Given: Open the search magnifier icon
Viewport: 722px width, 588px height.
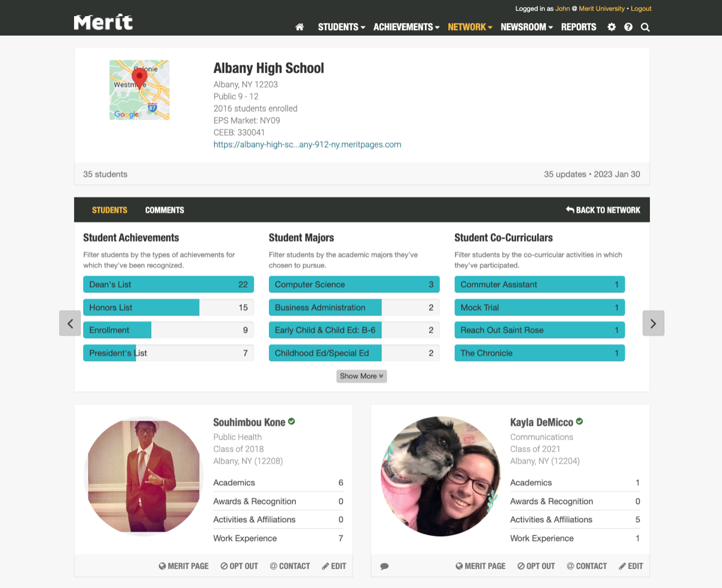Looking at the screenshot, I should pyautogui.click(x=645, y=27).
